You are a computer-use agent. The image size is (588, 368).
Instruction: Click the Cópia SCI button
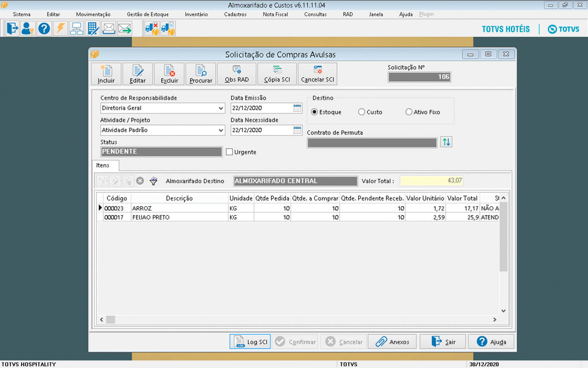pyautogui.click(x=277, y=74)
